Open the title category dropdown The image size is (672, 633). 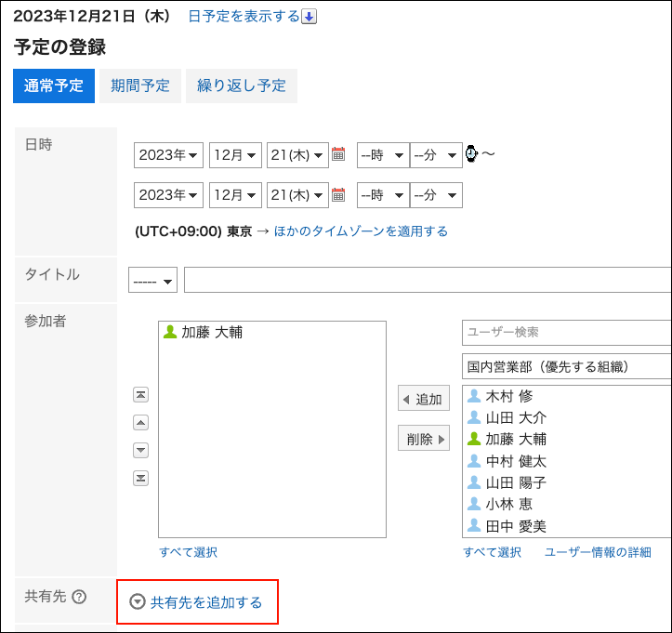(152, 280)
